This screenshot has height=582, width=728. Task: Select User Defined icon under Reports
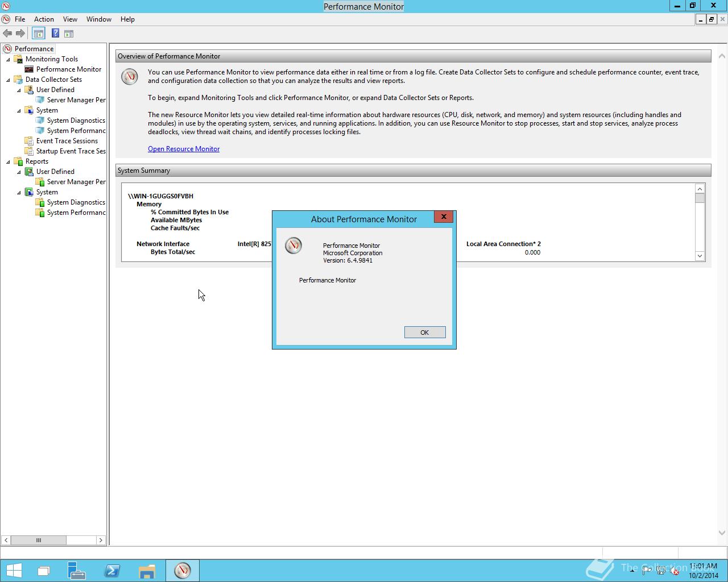coord(29,172)
